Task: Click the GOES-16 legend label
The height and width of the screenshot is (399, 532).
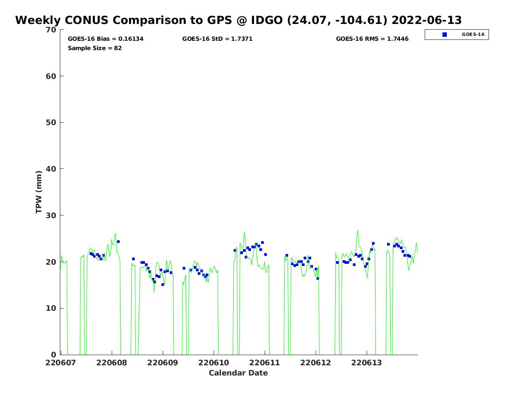Action: pos(473,34)
